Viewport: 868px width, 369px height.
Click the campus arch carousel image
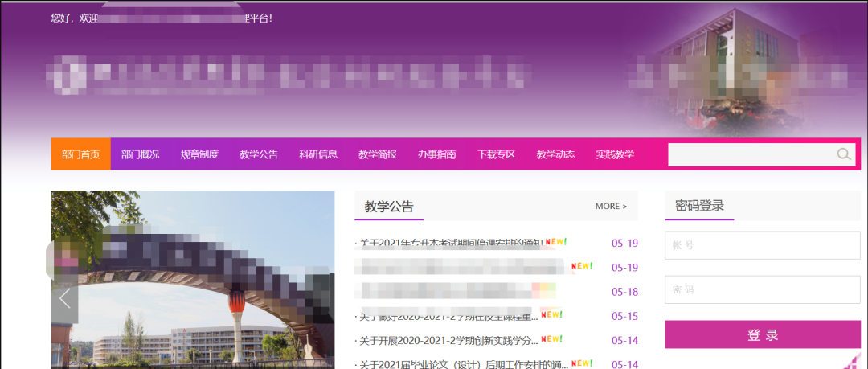pyautogui.click(x=193, y=280)
